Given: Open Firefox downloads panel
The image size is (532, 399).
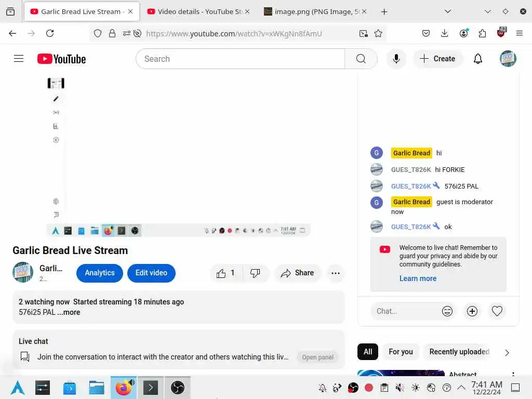Looking at the screenshot, I should pos(445,33).
